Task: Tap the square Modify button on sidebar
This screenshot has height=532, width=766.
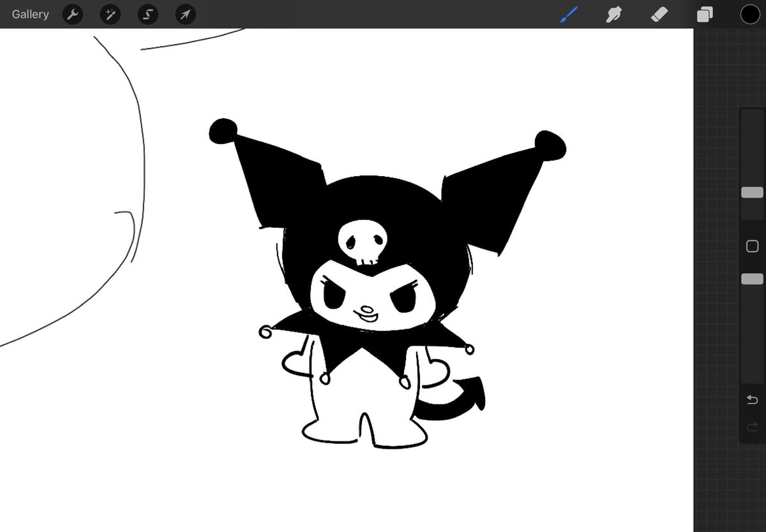Action: (x=752, y=246)
